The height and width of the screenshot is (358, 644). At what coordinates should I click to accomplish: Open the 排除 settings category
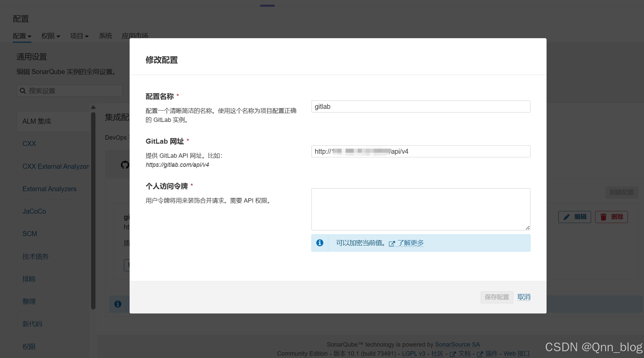54,279
